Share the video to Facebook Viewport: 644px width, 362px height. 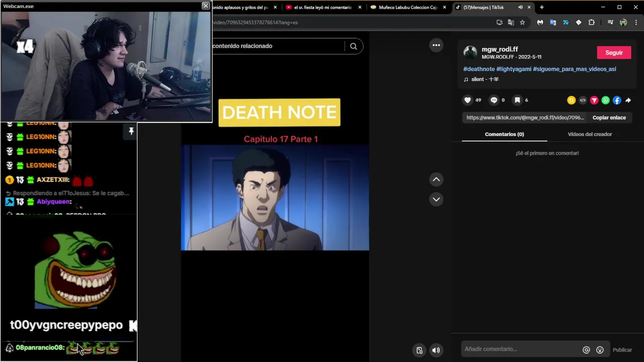pos(617,100)
